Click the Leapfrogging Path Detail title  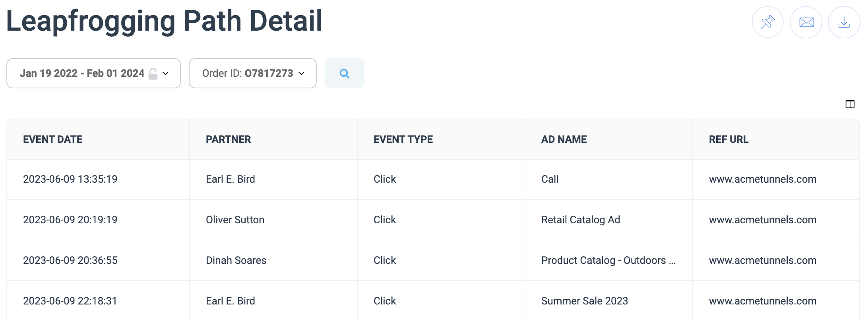[x=164, y=21]
